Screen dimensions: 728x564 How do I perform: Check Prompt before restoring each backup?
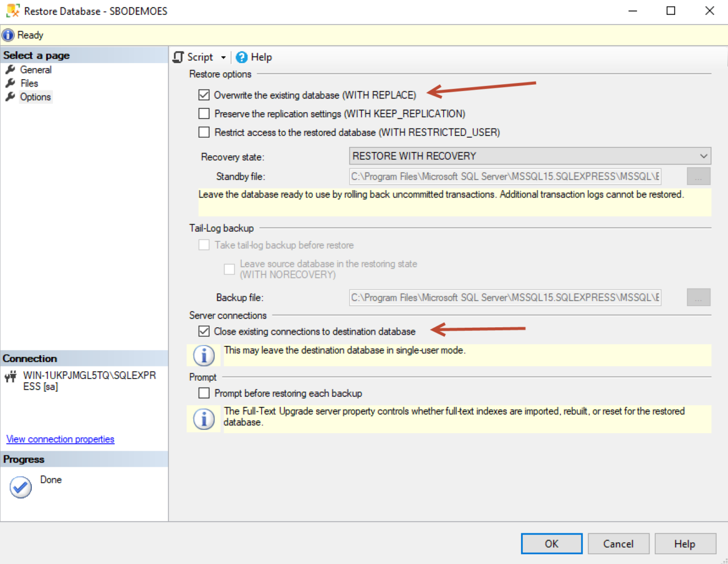(x=204, y=393)
